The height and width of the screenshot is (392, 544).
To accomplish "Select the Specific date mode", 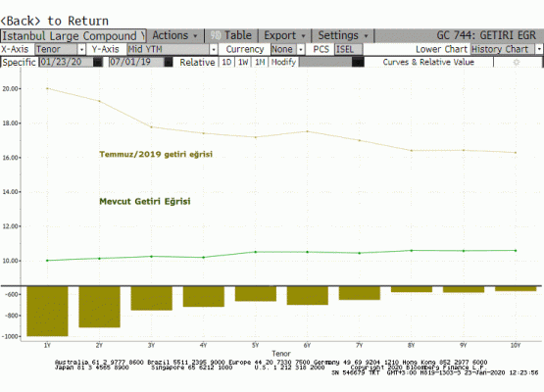I will (x=19, y=62).
